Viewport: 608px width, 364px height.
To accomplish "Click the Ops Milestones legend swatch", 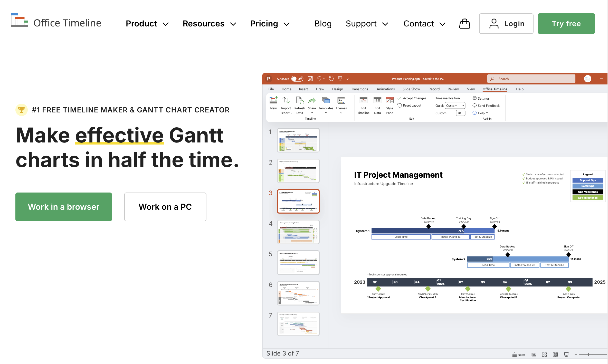I will [588, 192].
